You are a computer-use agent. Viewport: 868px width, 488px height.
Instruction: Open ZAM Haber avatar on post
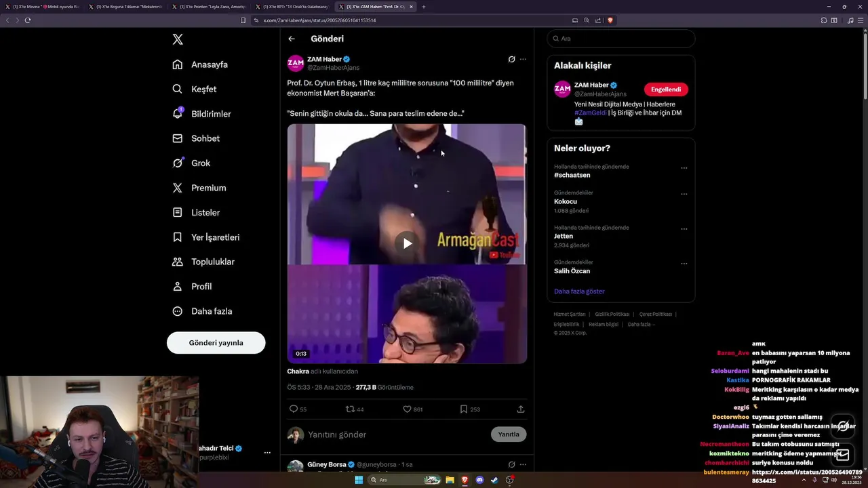pos(296,64)
